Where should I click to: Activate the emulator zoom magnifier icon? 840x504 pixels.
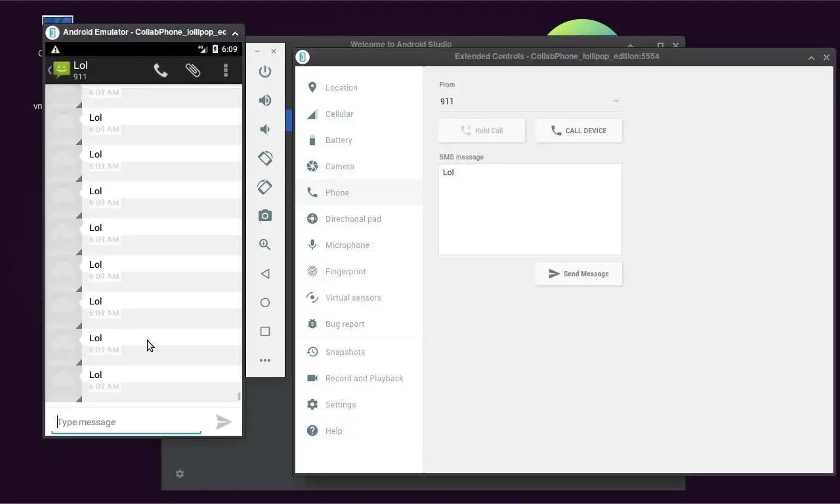pos(265,245)
